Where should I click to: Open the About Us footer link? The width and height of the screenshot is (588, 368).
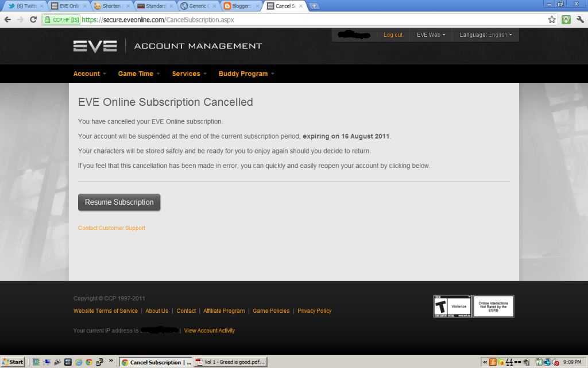[157, 311]
